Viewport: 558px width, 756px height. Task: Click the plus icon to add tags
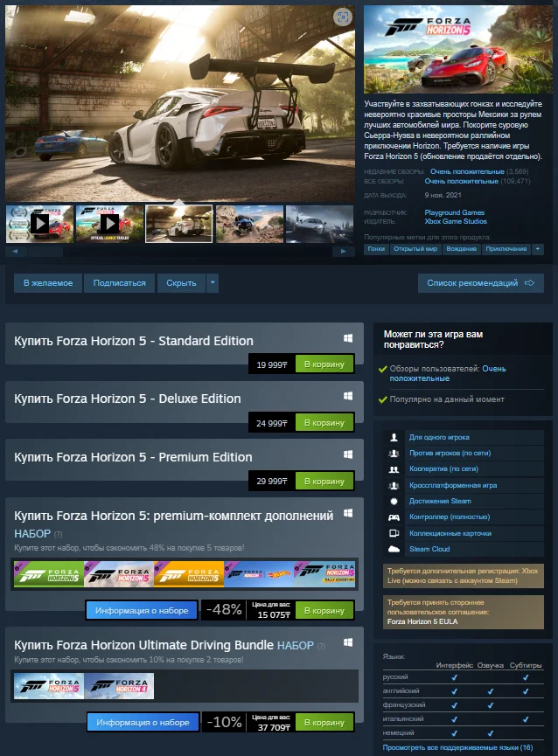click(x=537, y=249)
